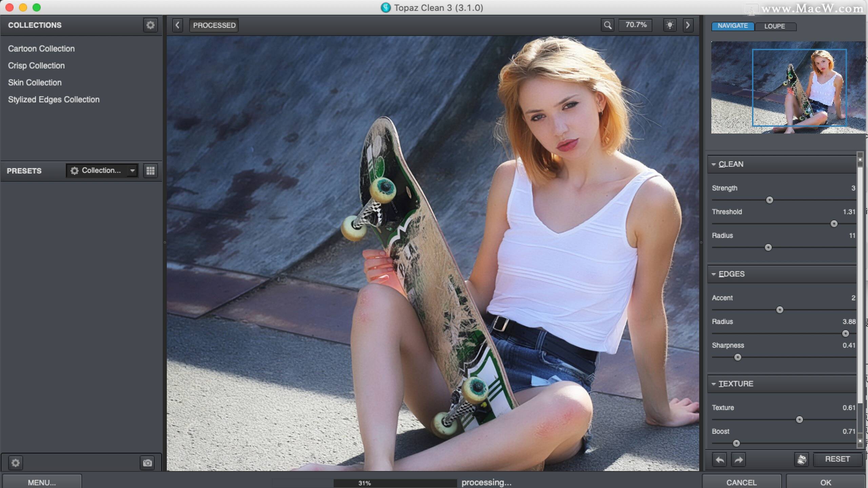Click the Topaz logo in title bar
This screenshot has height=488, width=868.
pyautogui.click(x=386, y=7)
